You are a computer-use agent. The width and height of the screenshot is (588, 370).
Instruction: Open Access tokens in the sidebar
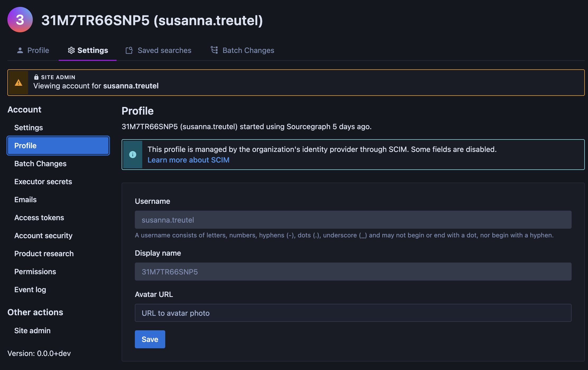39,218
